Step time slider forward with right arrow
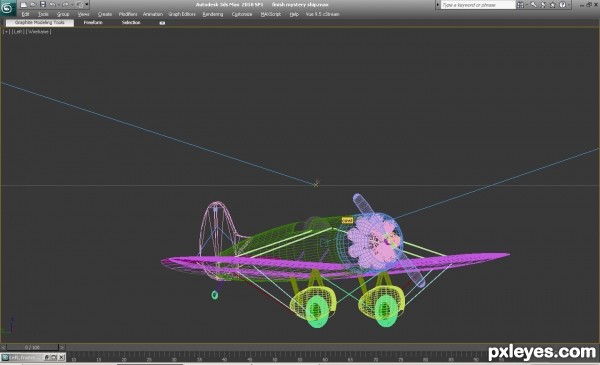Image resolution: width=600 pixels, height=365 pixels. pos(62,347)
